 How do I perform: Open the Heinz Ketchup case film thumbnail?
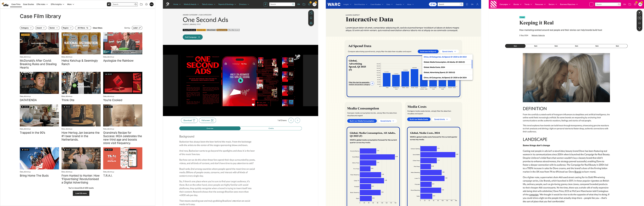pos(81,43)
